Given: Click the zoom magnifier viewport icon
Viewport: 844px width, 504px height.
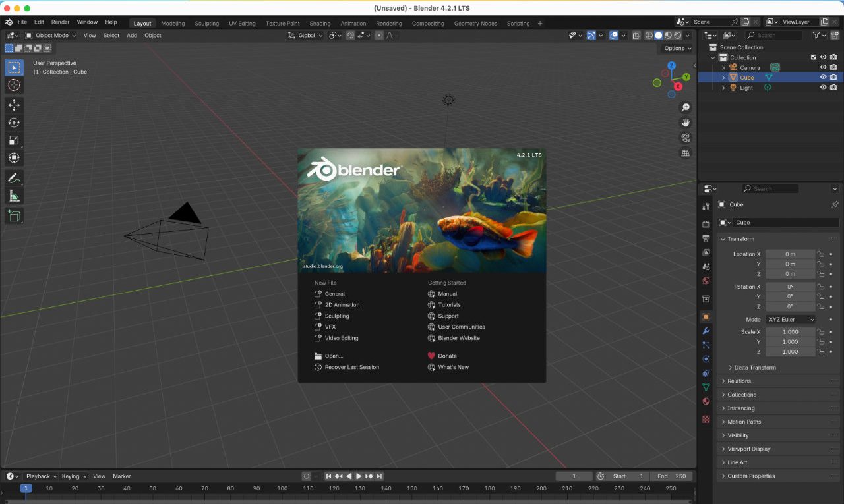Looking at the screenshot, I should pyautogui.click(x=686, y=107).
